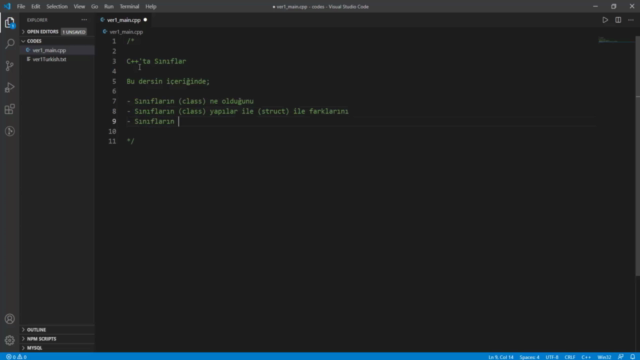Change encoding via UTF-8 status item
Screen dimensions: 640x360
(552, 357)
